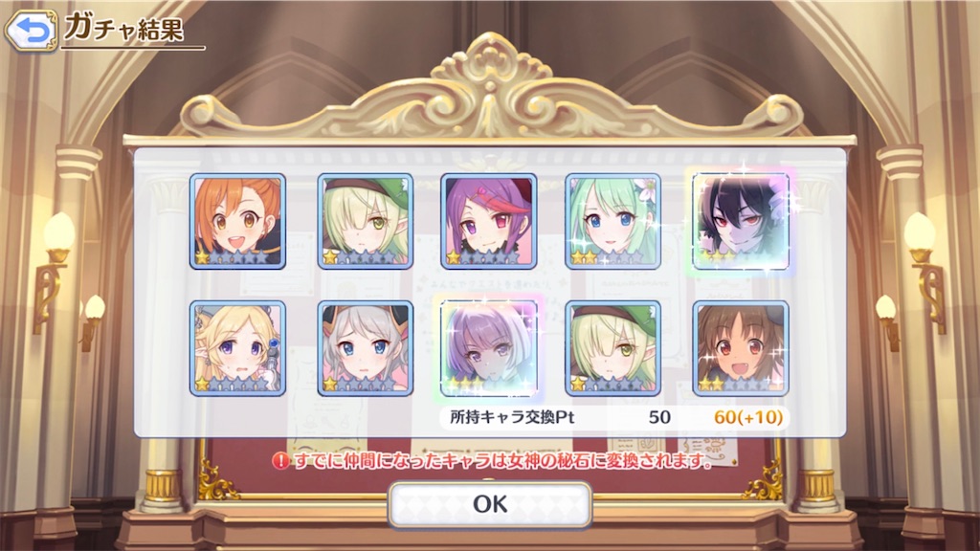Image resolution: width=980 pixels, height=551 pixels.
Task: Tap the sparkling black-haired three-star character
Action: (x=741, y=222)
